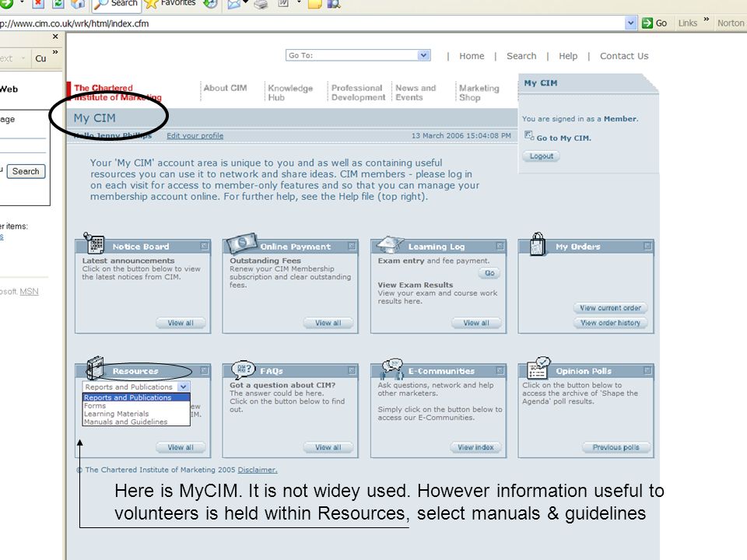Image resolution: width=747 pixels, height=560 pixels.
Task: Click View all in Learning Log
Action: pos(476,323)
